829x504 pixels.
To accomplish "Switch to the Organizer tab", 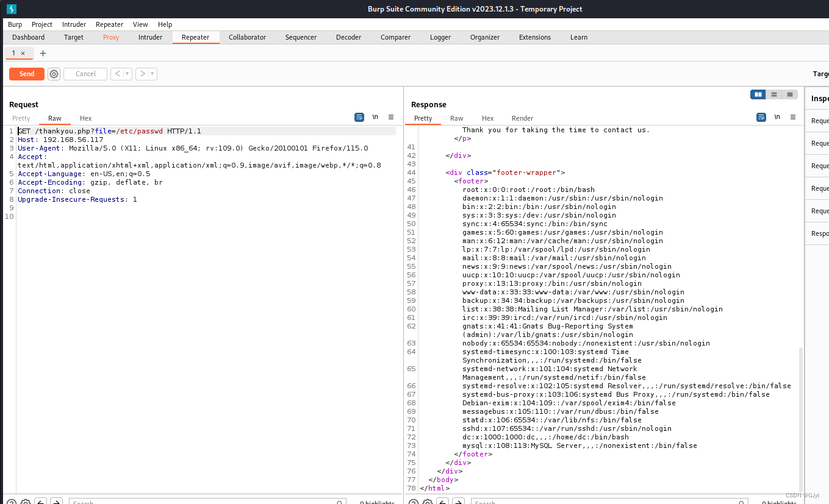I will point(485,37).
